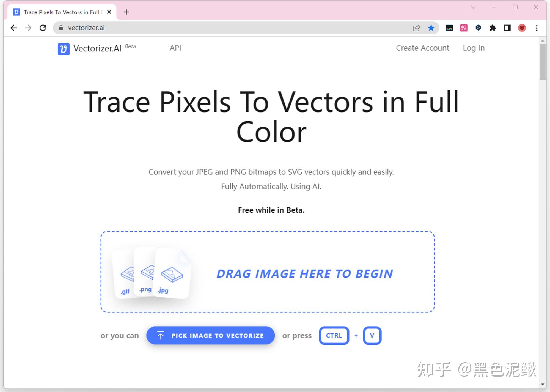The width and height of the screenshot is (550, 392).
Task: Click the V key button
Action: pos(372,335)
